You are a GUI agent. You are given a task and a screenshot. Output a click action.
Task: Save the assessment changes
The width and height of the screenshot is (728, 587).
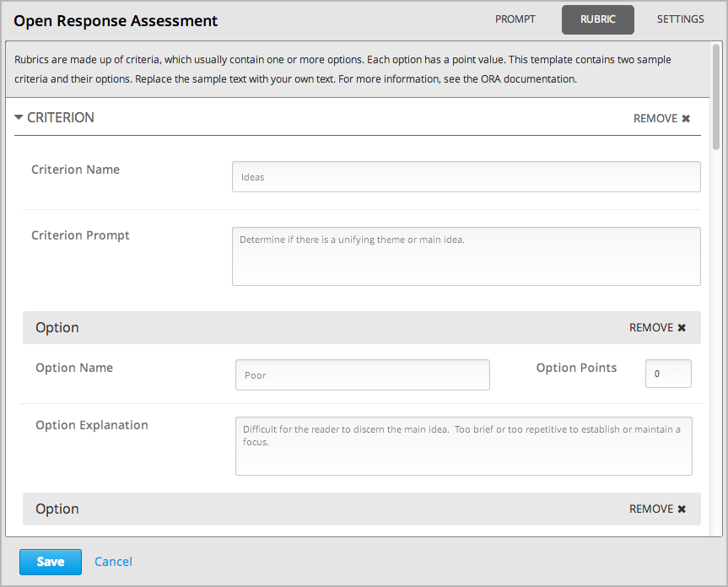pos(51,562)
